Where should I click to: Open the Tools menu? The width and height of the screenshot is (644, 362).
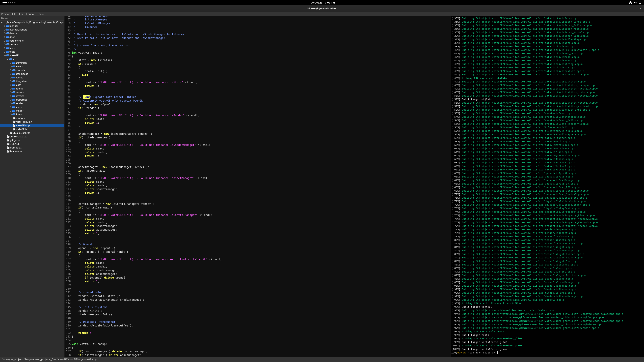click(40, 14)
